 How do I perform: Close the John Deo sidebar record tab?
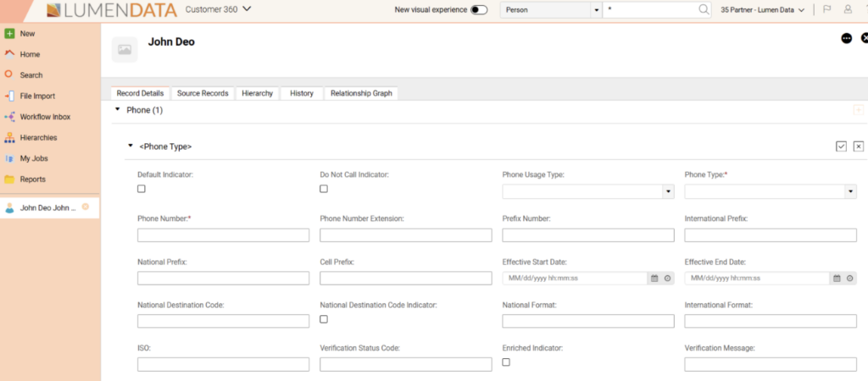coord(86,207)
